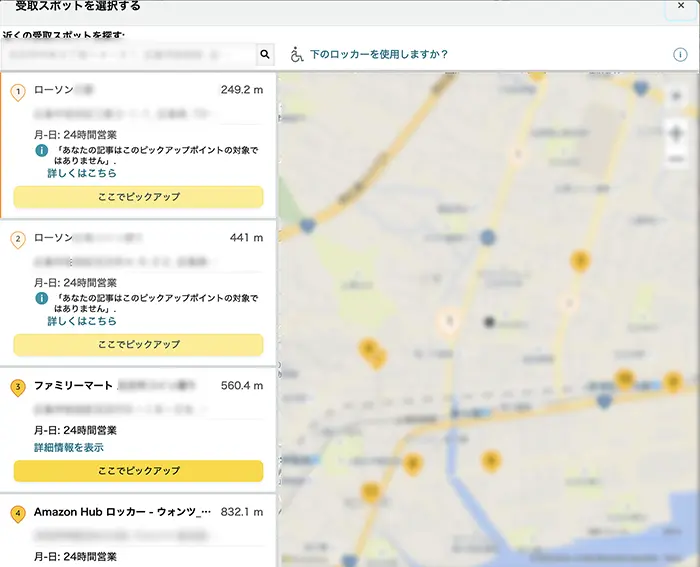Select pin number 2 for ローソン 441 m

pos(18,240)
